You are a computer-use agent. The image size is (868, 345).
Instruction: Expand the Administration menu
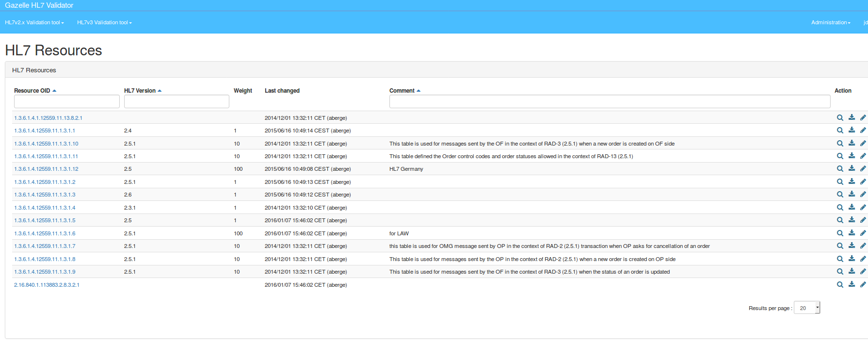(830, 22)
